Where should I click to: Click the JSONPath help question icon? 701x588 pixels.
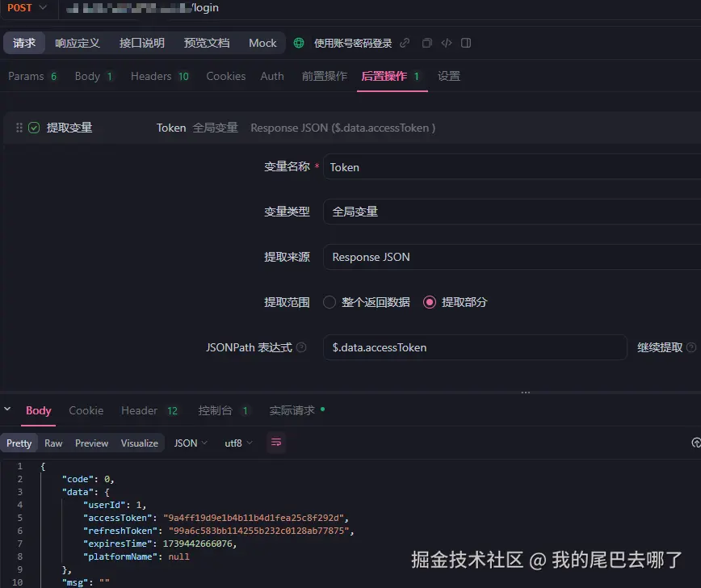point(301,347)
